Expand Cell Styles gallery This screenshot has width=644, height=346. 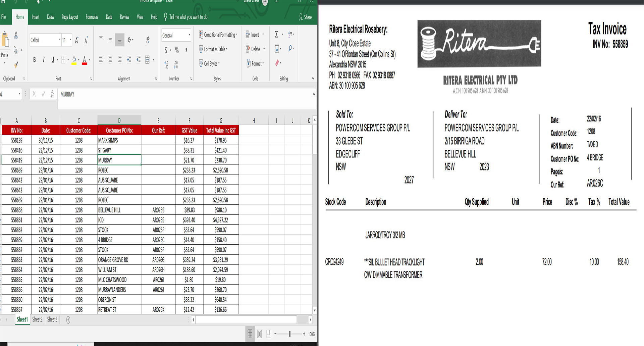[209, 63]
